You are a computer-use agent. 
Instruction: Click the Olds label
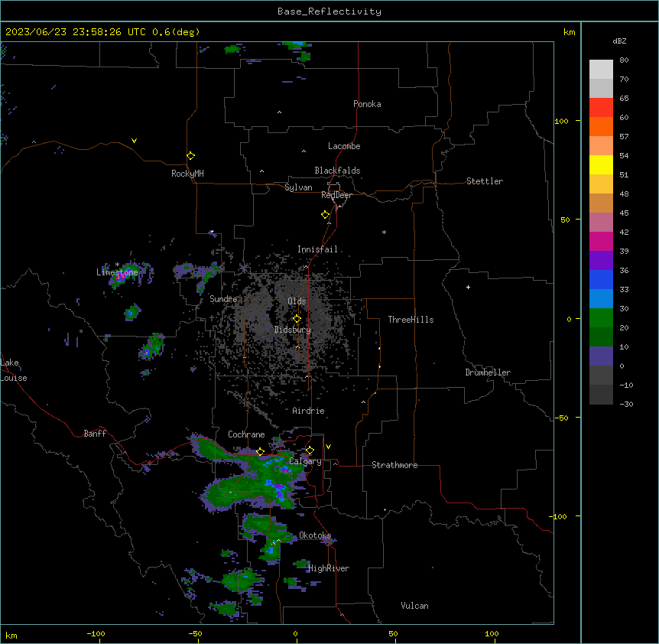pos(297,301)
